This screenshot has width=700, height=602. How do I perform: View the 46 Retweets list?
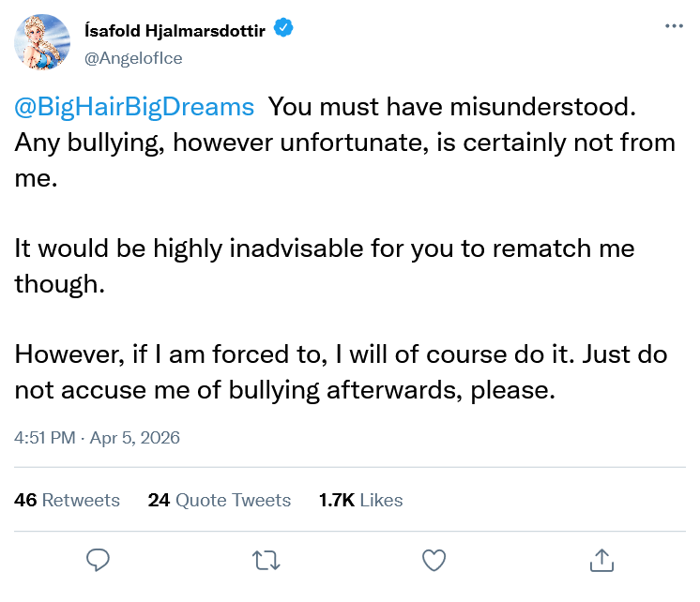pos(68,500)
